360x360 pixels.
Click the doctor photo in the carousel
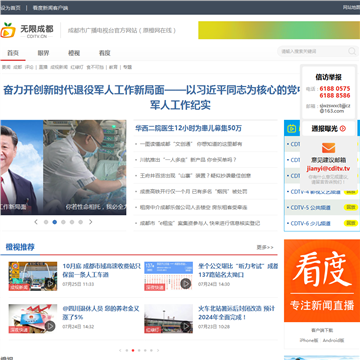pyautogui.click(x=85, y=167)
